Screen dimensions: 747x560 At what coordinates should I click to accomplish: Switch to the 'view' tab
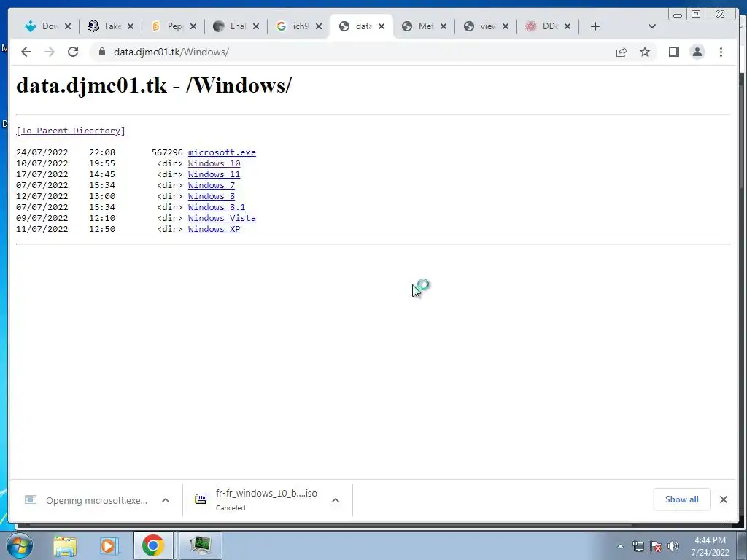click(x=481, y=26)
